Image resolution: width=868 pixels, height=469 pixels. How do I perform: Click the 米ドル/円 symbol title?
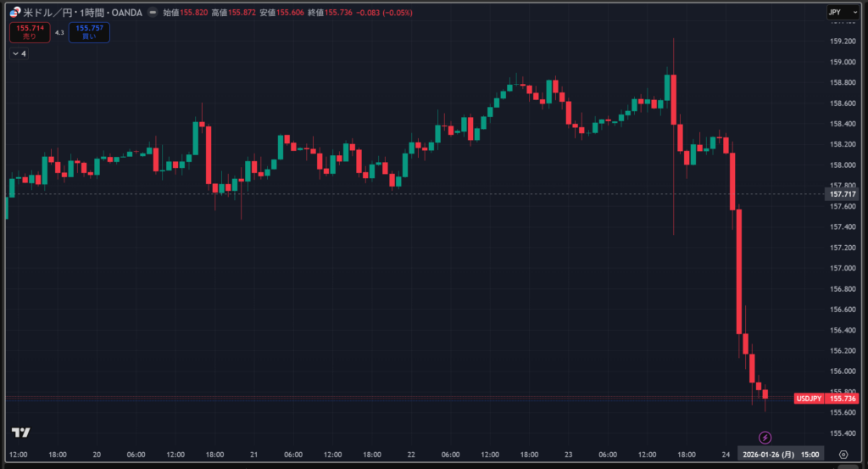click(x=48, y=13)
